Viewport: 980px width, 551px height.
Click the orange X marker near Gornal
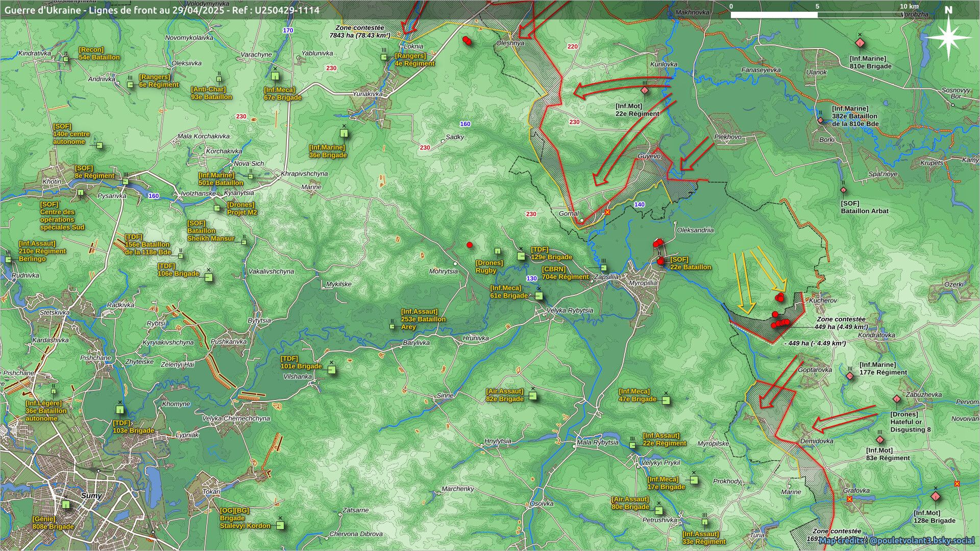pos(607,212)
